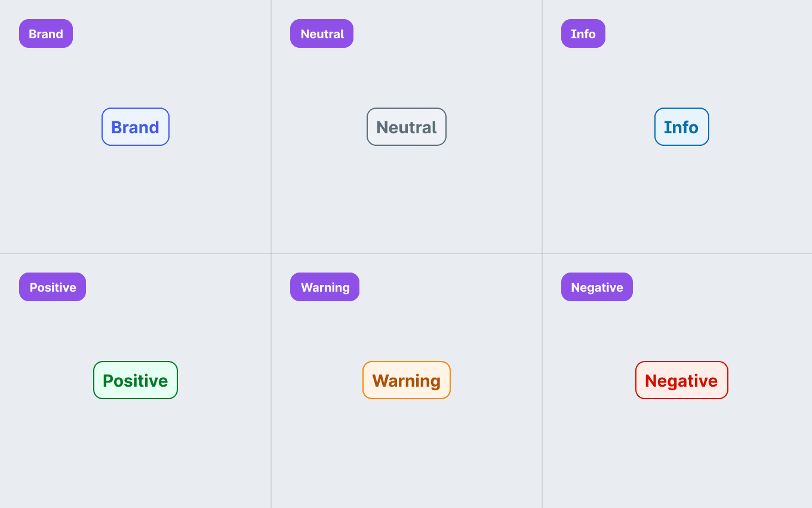Click empty space below the Neutral badge
Screen dimensions: 812x508
coord(407,197)
